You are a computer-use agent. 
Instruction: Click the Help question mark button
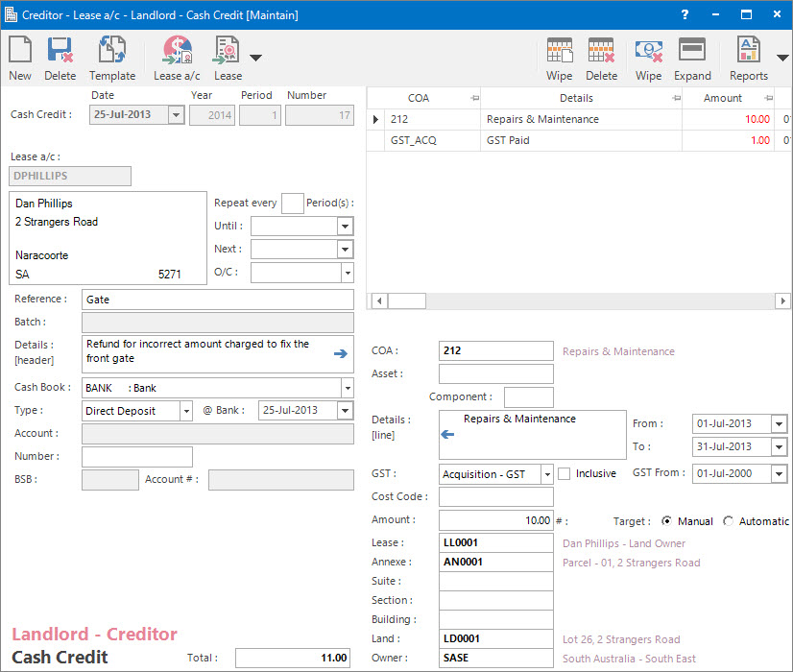pos(684,14)
